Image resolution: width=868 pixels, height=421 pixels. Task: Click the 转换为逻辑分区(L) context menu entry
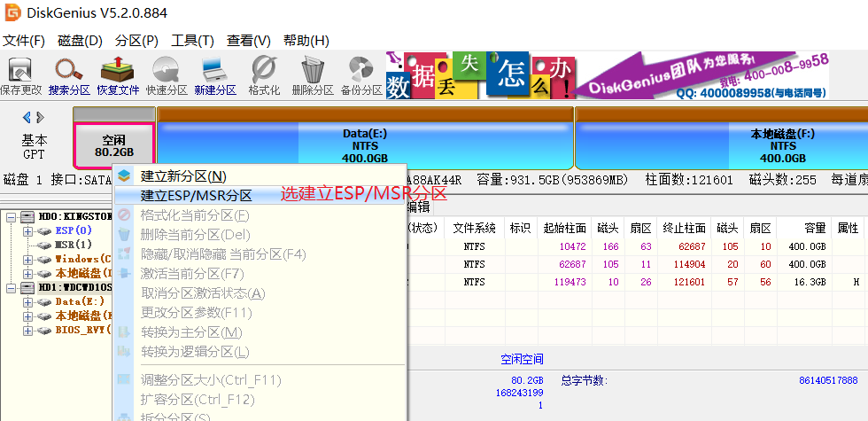tap(260, 352)
